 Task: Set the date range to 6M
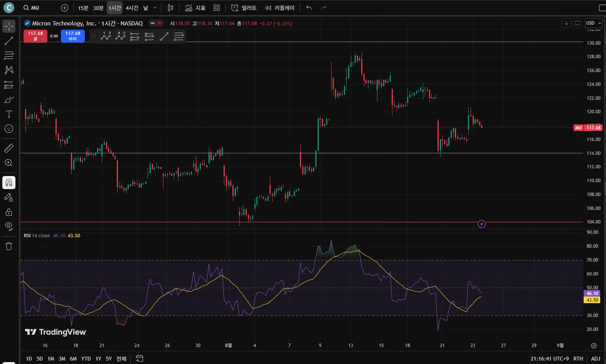coord(73,359)
